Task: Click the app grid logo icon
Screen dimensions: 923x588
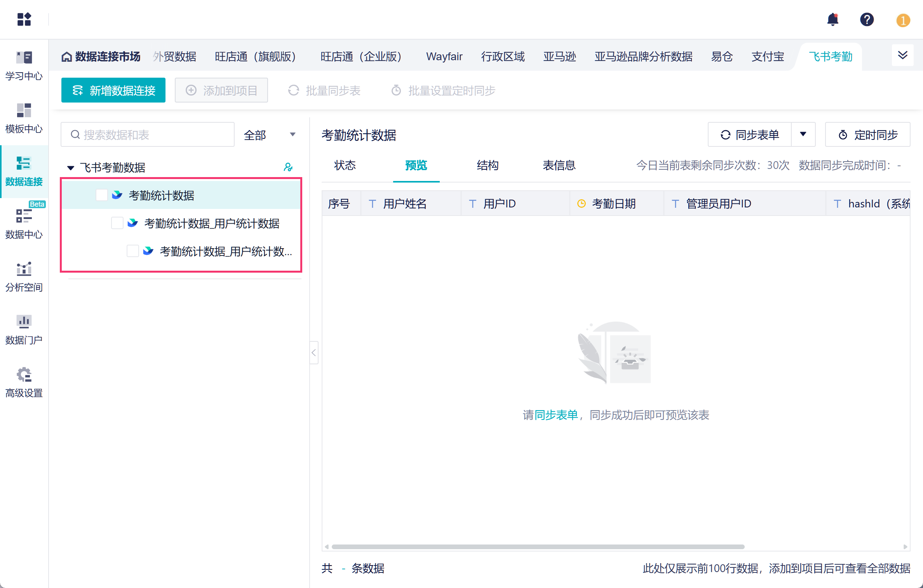Action: [x=24, y=19]
